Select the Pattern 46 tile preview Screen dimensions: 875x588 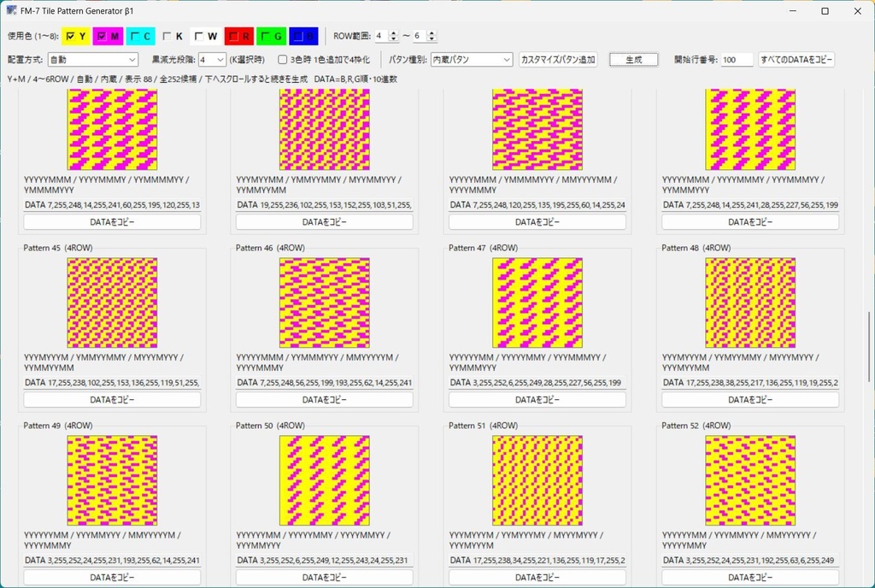click(x=324, y=303)
